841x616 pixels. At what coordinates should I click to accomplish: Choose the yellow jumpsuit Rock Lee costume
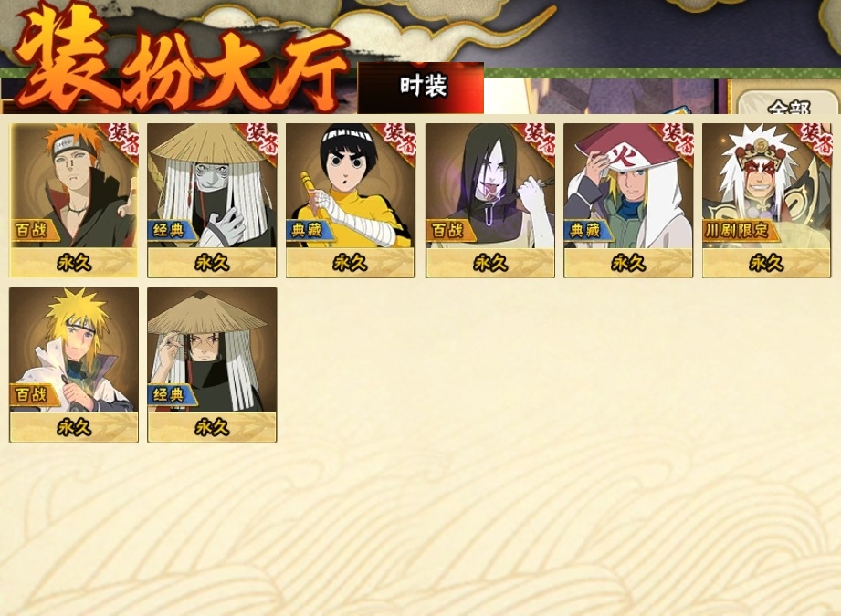[x=351, y=201]
